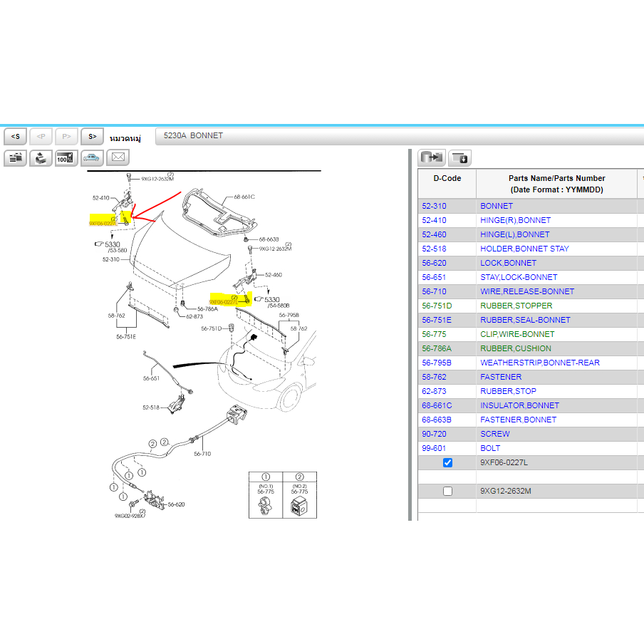This screenshot has height=644, width=644.
Task: Select the 52-310 BONNET row
Action: point(496,206)
